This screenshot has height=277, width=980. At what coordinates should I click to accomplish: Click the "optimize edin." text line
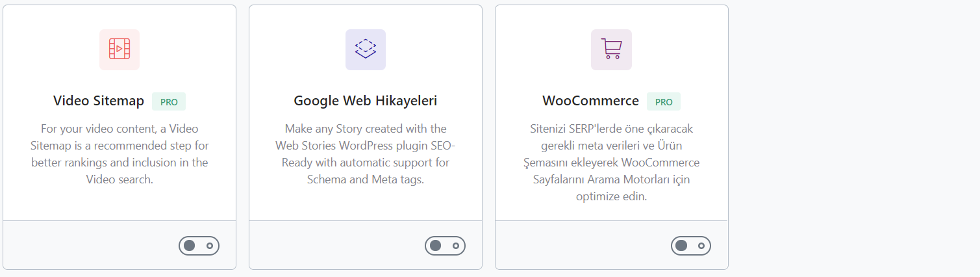611,196
